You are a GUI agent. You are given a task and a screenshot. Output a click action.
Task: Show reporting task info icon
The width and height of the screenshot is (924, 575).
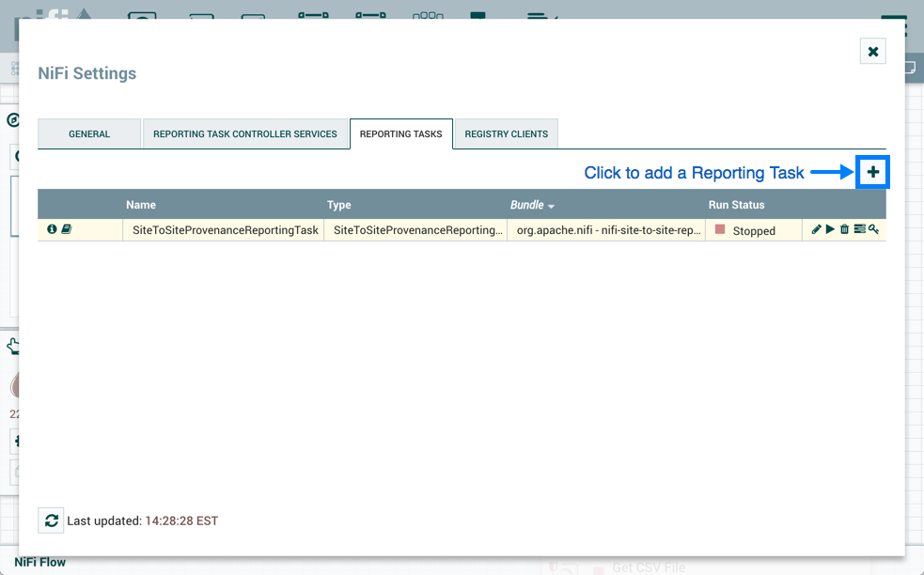(x=52, y=229)
